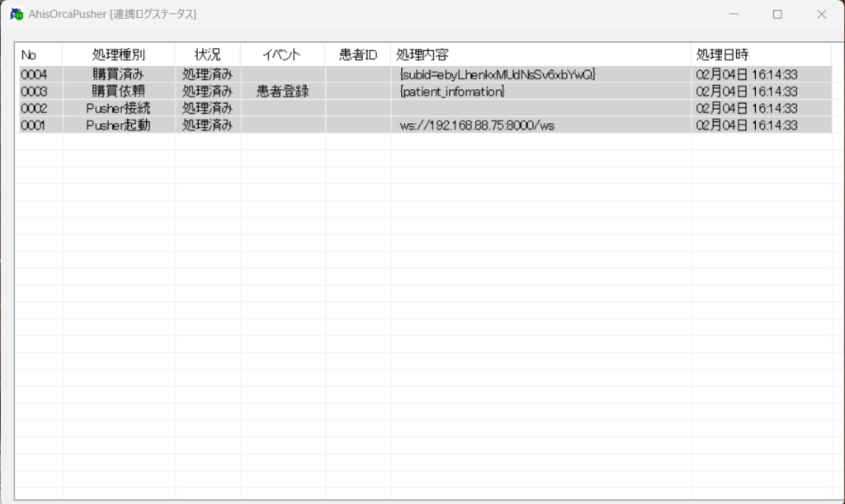Click the イベント column header
Screen dimensions: 845x504
[x=282, y=55]
